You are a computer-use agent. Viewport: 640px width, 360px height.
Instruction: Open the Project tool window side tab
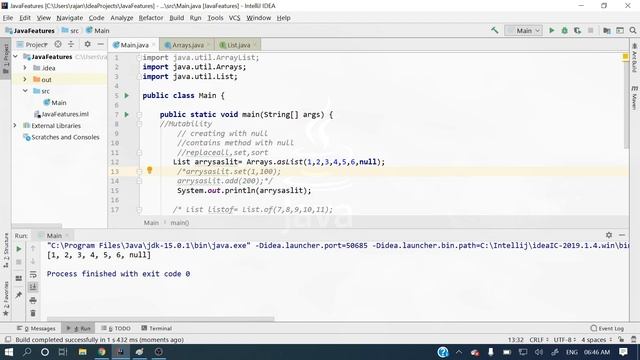point(5,58)
